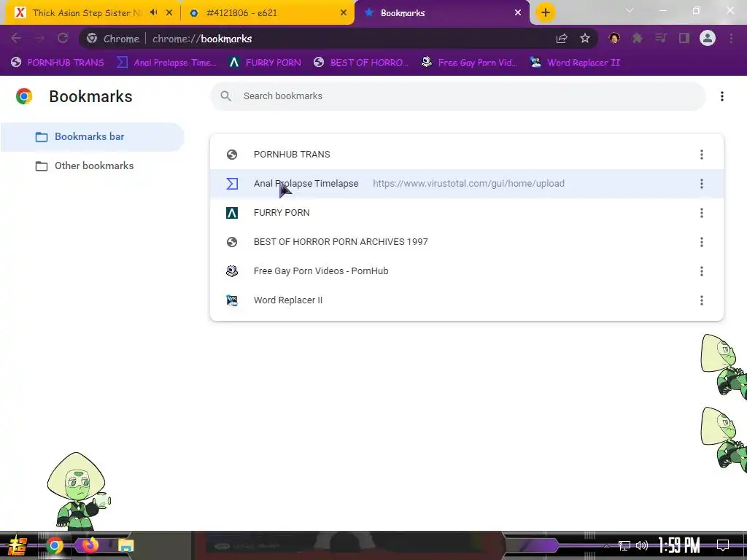Click the sigma favicon in the highlighted row
Screen dimensions: 747x560
point(232,183)
